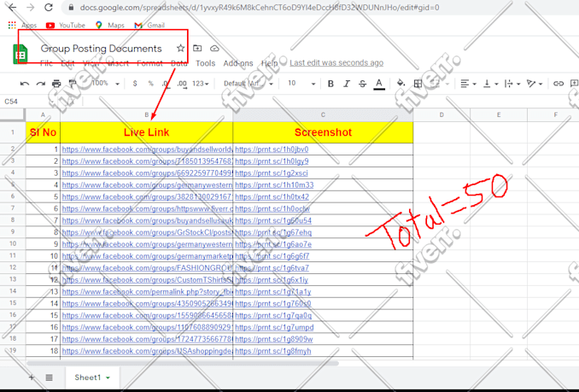This screenshot has height=392, width=579.
Task: Click the Redo icon
Action: click(x=41, y=84)
